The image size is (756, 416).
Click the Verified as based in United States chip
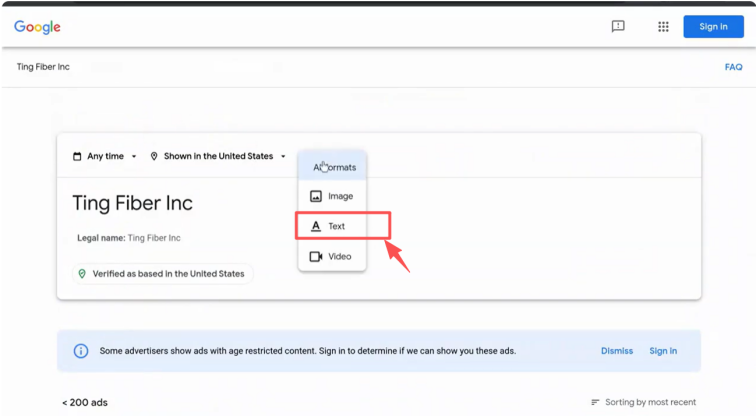coord(162,274)
